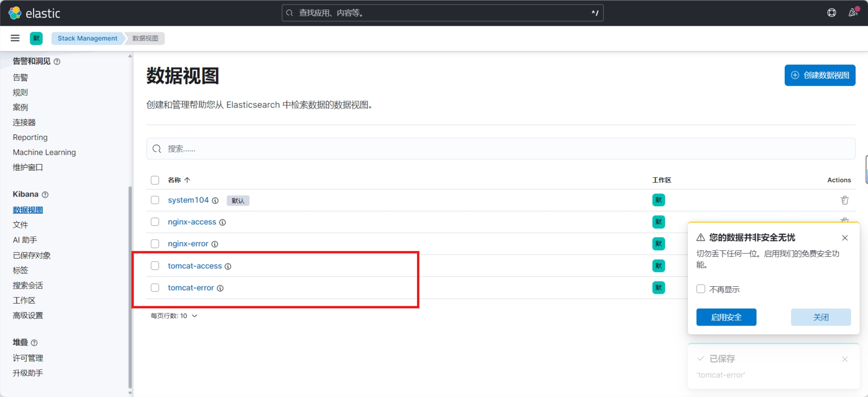This screenshot has height=397, width=868.
Task: Open the hamburger navigation menu
Action: click(15, 38)
